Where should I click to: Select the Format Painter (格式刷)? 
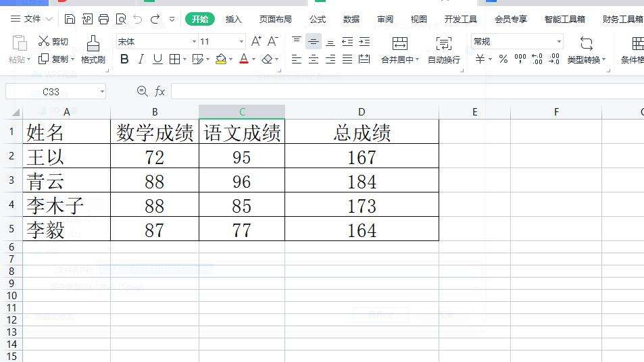[93, 50]
